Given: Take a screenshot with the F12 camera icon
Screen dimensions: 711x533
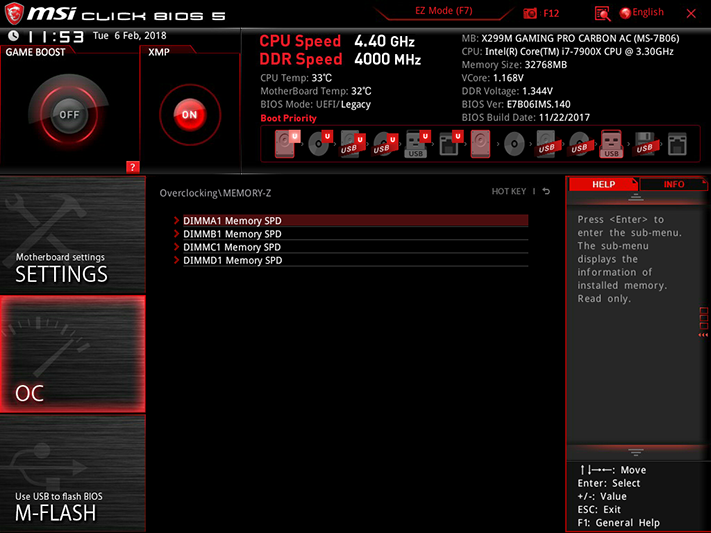Looking at the screenshot, I should point(530,13).
